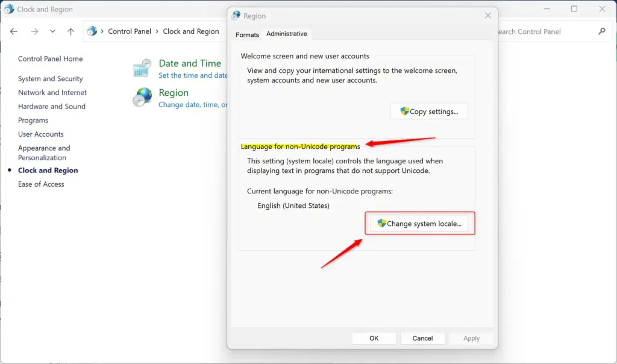Viewport: 617px width, 364px height.
Task: Click Change system locale button
Action: (419, 224)
